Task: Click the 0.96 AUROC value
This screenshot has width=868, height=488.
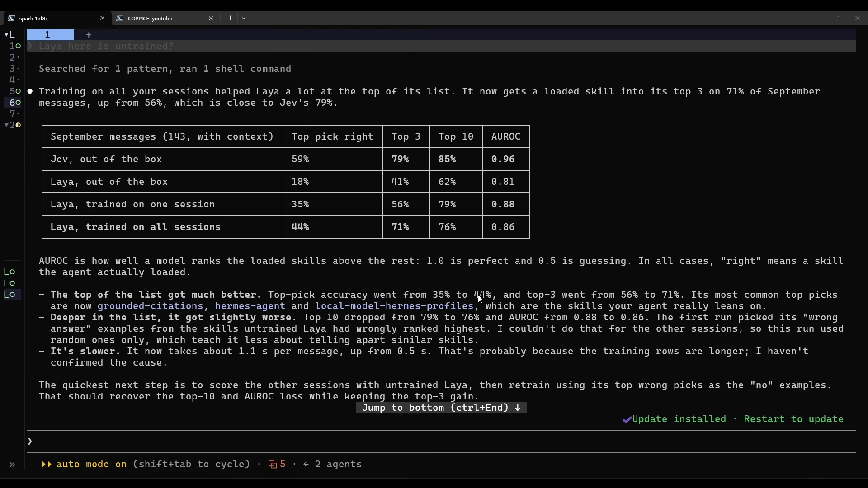Action: pos(503,159)
